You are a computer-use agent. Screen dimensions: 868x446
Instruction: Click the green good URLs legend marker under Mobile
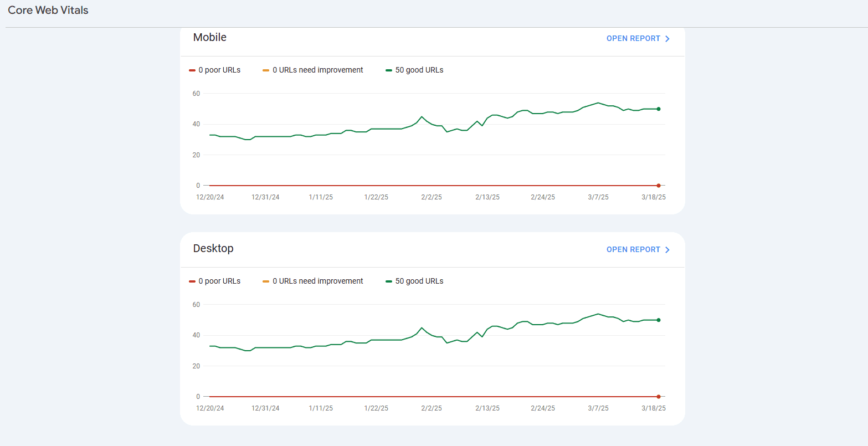click(x=388, y=70)
